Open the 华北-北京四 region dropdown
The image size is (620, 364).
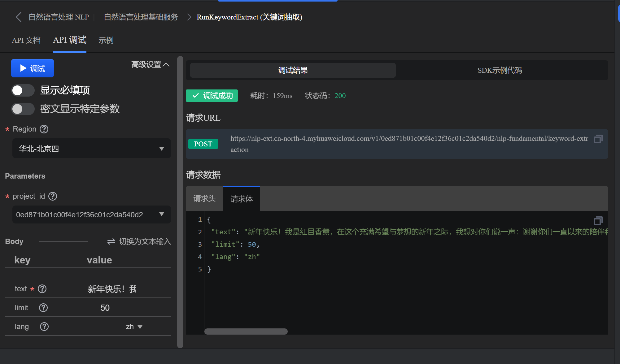92,149
